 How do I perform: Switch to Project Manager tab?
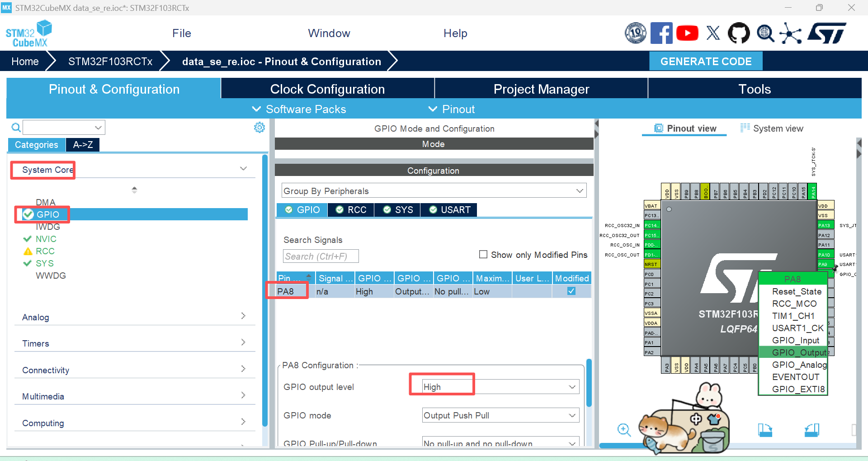tap(541, 89)
